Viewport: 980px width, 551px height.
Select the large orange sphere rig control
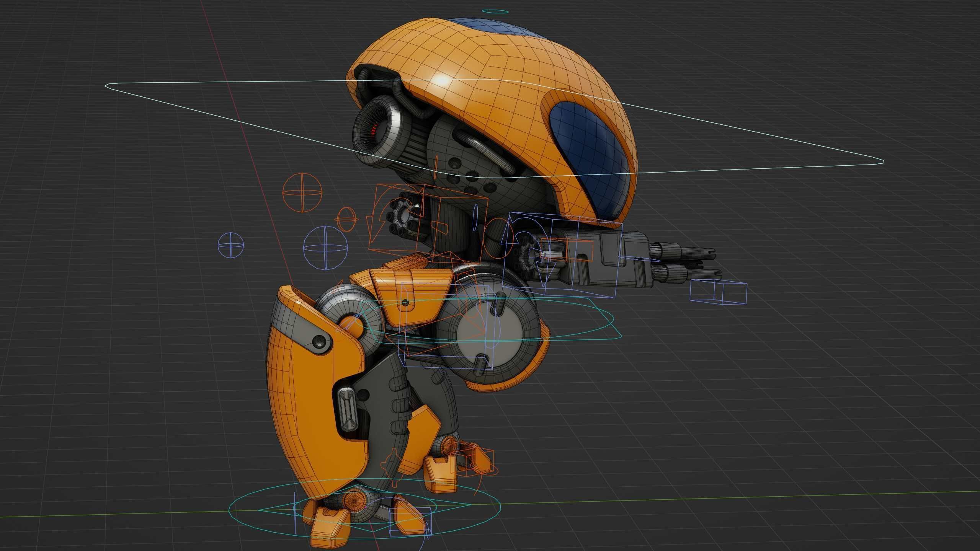coord(302,192)
